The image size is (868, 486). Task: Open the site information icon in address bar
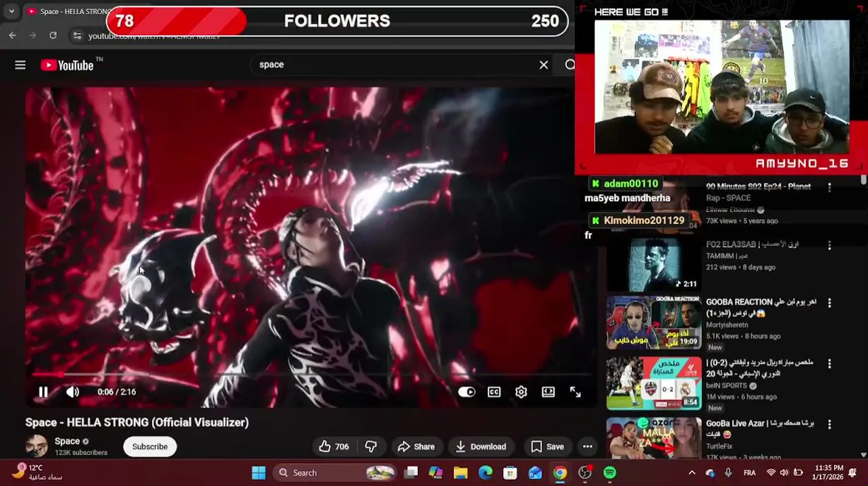[77, 35]
